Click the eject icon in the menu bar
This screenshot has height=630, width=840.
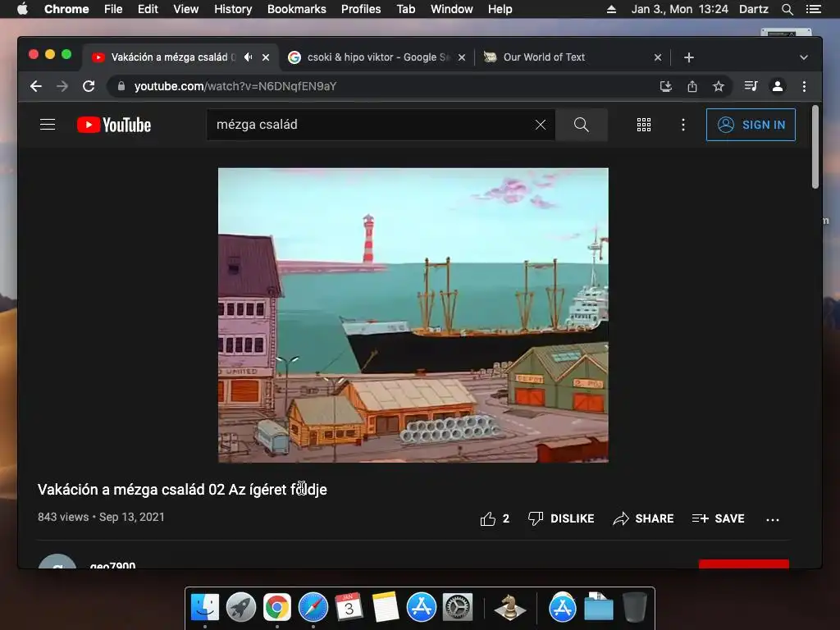coord(611,9)
